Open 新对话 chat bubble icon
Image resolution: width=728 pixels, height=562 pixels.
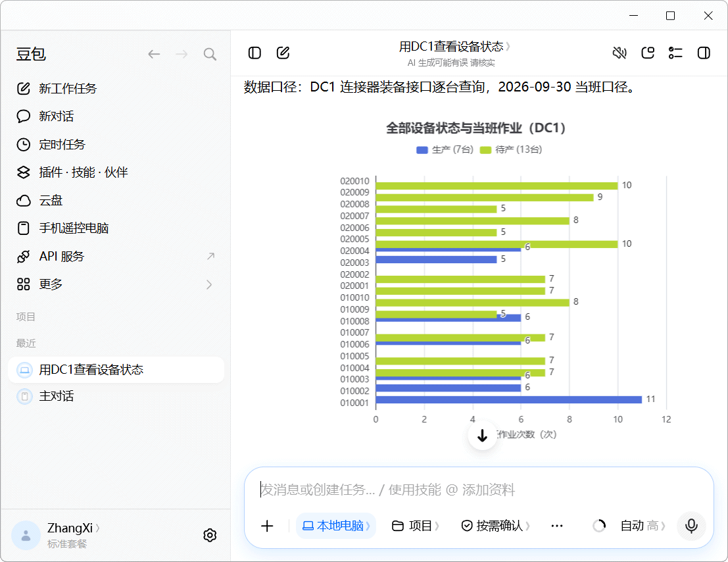[23, 116]
